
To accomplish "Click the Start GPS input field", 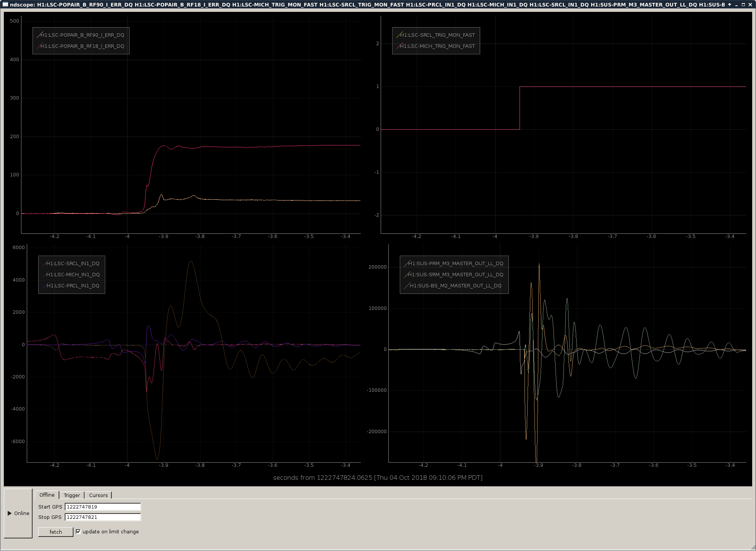I will pos(103,507).
